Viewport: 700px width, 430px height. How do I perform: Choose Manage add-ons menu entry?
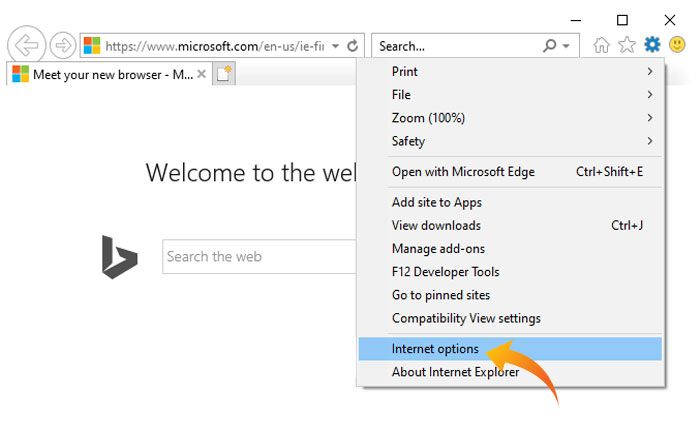click(x=438, y=248)
